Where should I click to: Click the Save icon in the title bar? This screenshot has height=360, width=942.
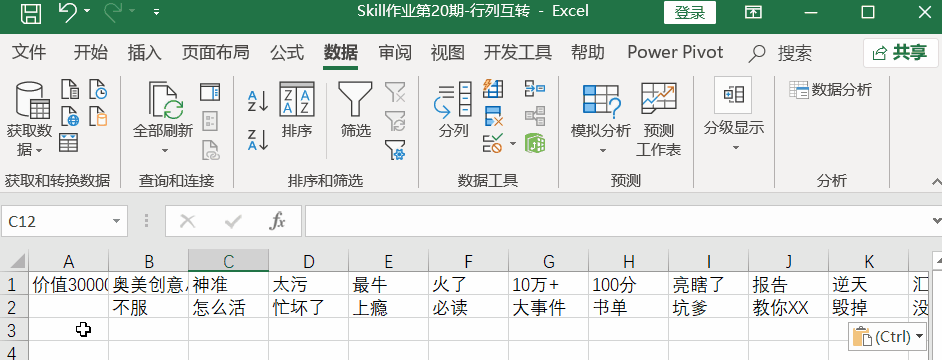[x=31, y=13]
